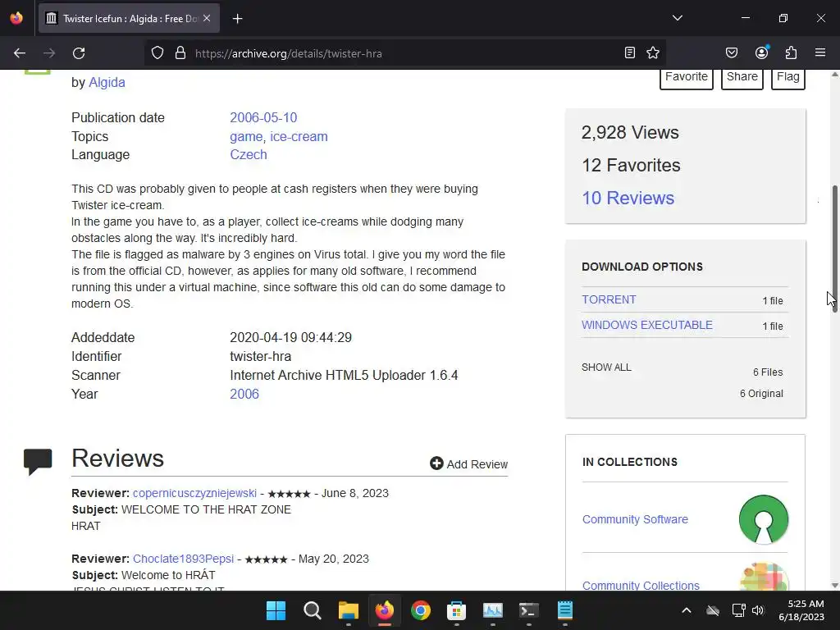
Task: Open the tracking protection shield icon
Action: click(157, 53)
